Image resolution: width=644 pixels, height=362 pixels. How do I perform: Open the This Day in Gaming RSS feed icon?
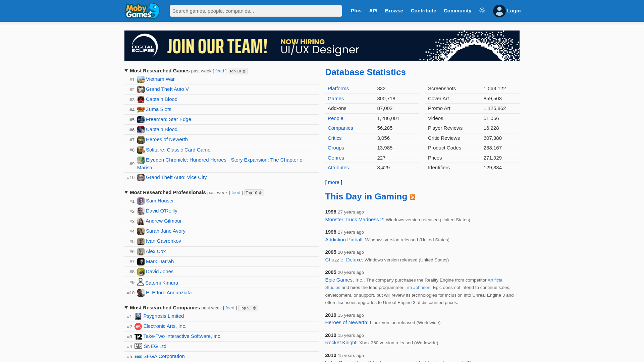pos(413,197)
